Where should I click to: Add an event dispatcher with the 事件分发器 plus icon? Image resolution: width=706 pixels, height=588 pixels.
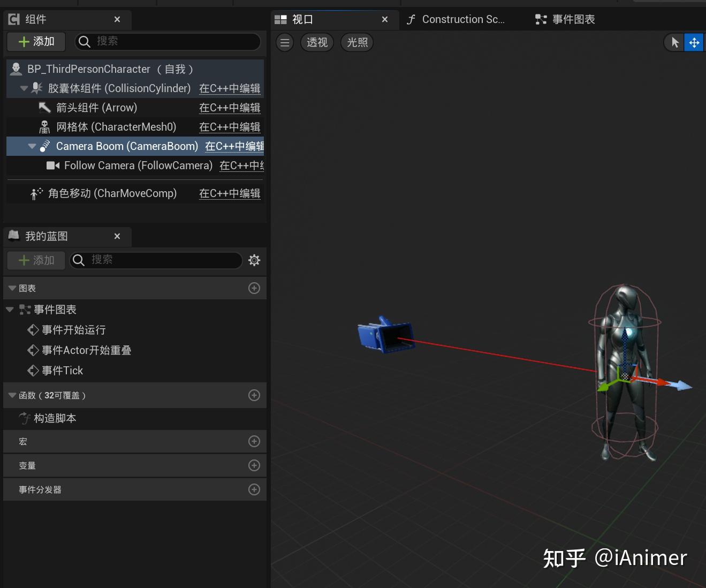(254, 489)
